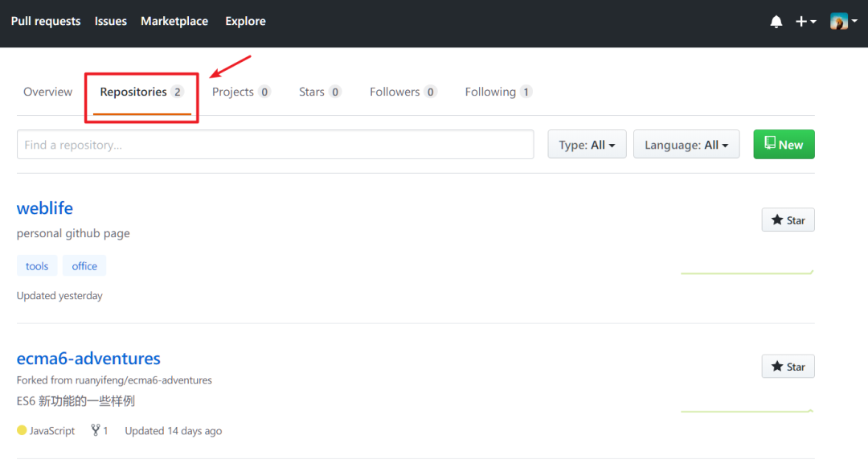Open Marketplace in the header
Viewport: 868px width, 472px height.
click(x=174, y=21)
